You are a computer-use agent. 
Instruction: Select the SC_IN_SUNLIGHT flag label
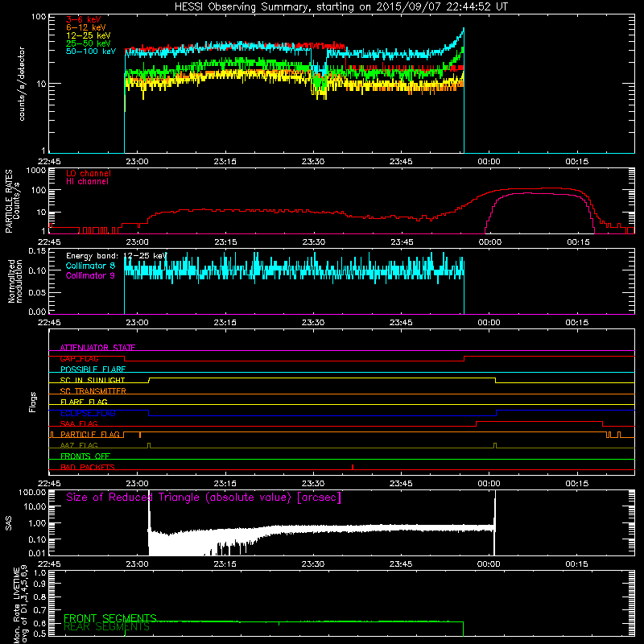[x=93, y=380]
